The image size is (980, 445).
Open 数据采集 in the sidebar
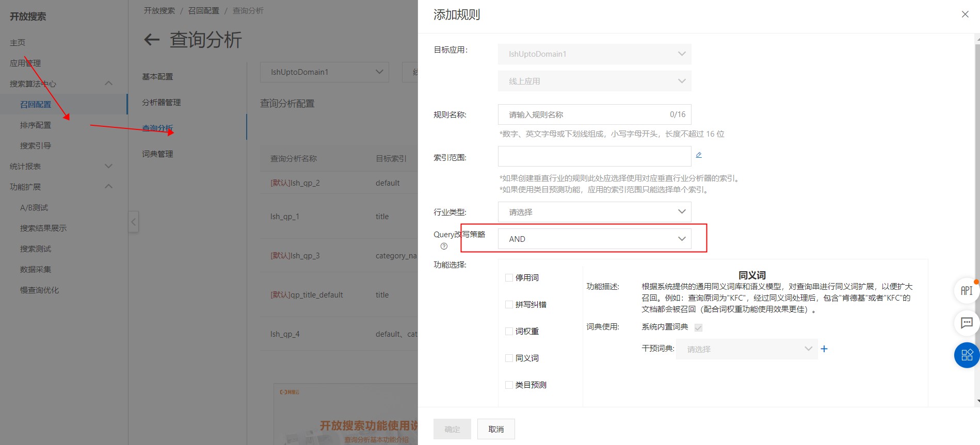click(x=36, y=269)
